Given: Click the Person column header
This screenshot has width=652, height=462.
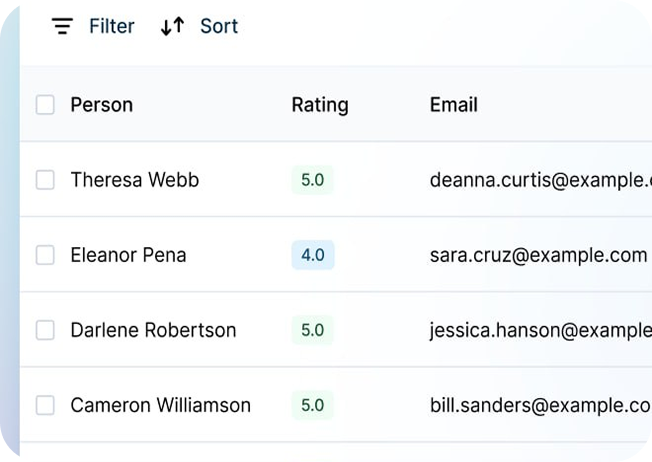Looking at the screenshot, I should coord(101,105).
